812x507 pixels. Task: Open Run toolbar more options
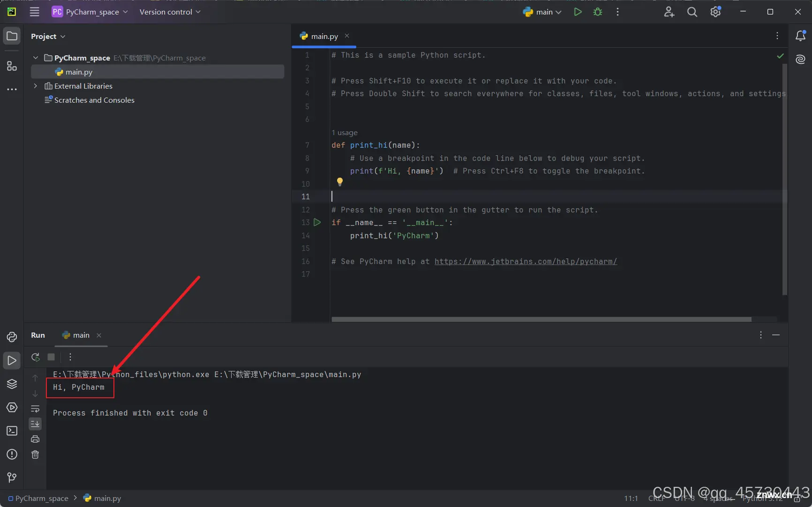pos(70,357)
